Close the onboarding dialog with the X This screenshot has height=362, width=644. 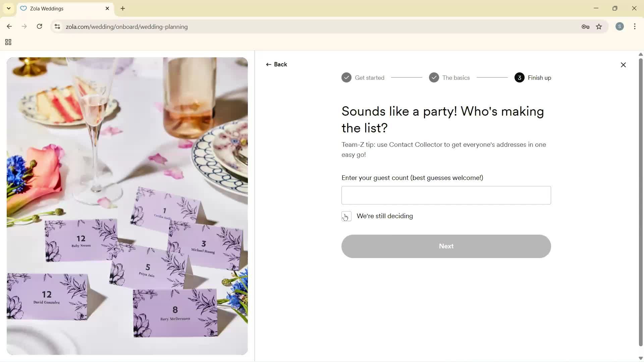coord(623,65)
